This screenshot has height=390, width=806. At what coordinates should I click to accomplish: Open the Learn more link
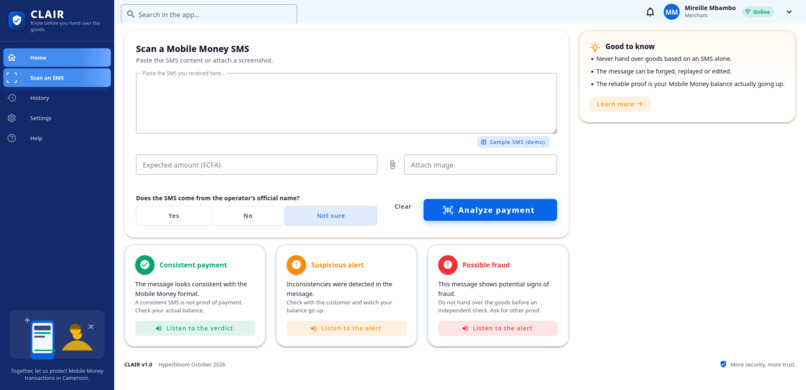(x=620, y=104)
